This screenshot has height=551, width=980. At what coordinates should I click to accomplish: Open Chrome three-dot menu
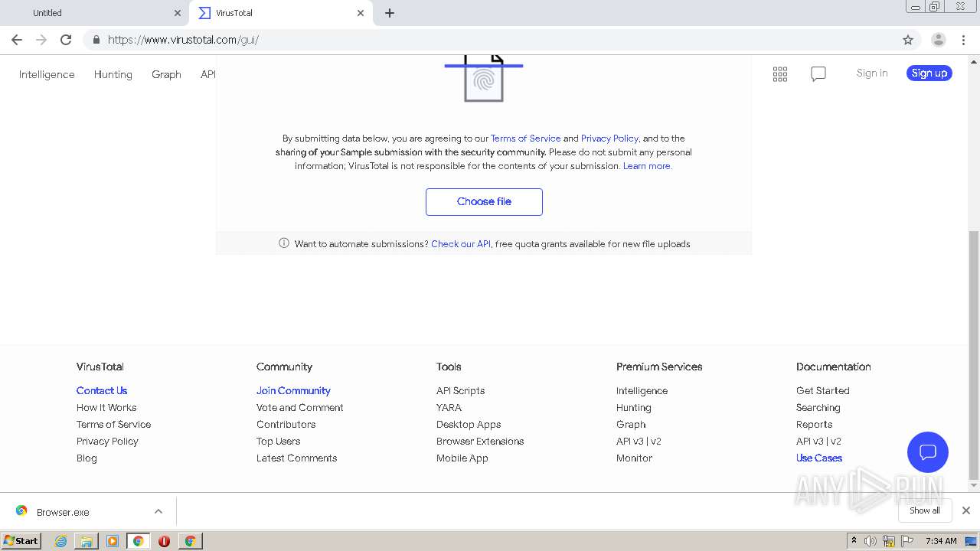(964, 40)
